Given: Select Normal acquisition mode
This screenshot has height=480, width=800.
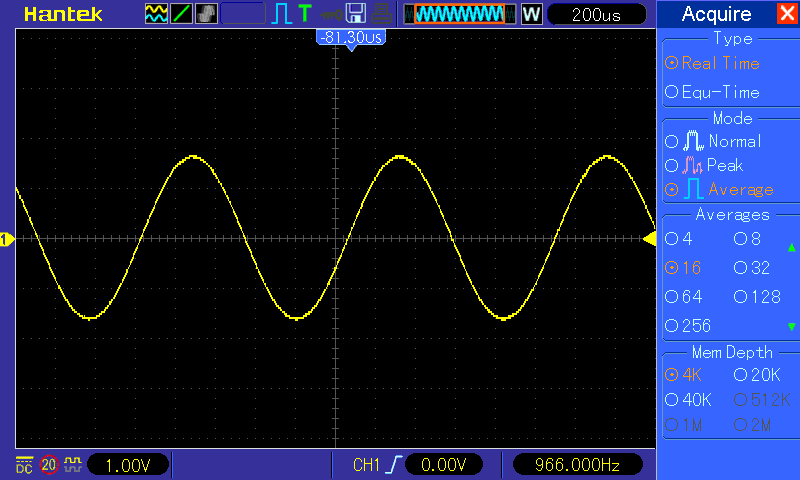Looking at the screenshot, I should click(713, 141).
